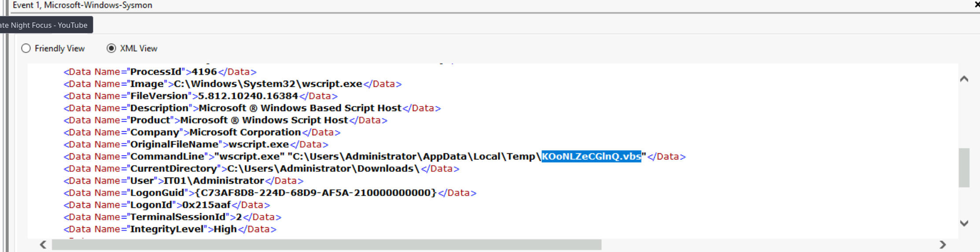This screenshot has width=980, height=252.
Task: Click the Event 1 Microsoft-Windows-Sysmon title
Action: [x=82, y=5]
